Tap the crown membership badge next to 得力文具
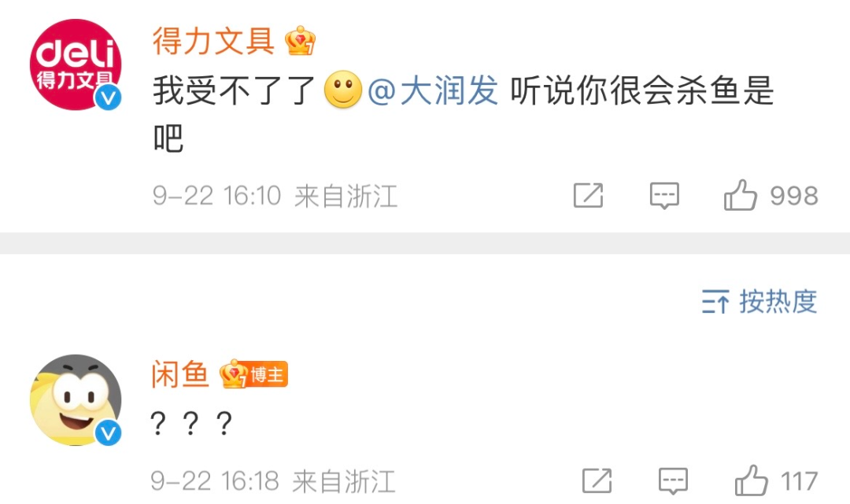 tap(301, 41)
